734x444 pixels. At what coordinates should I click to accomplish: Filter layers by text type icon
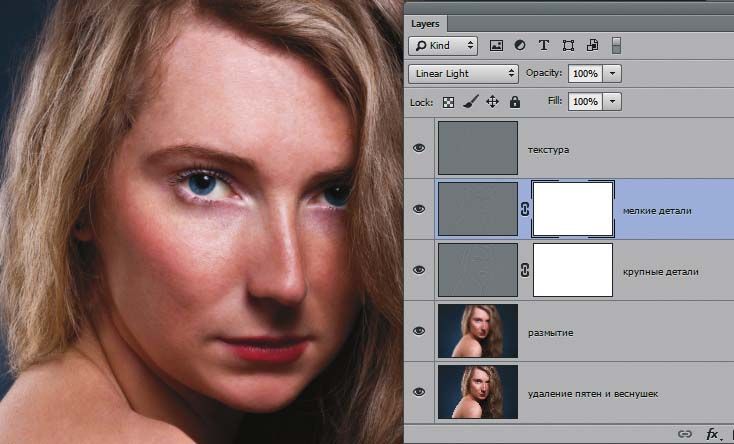click(x=544, y=46)
